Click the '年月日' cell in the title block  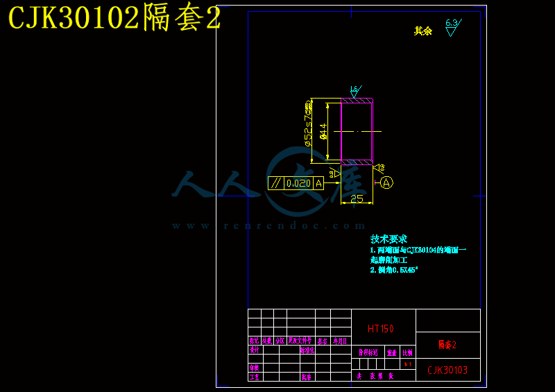click(340, 341)
